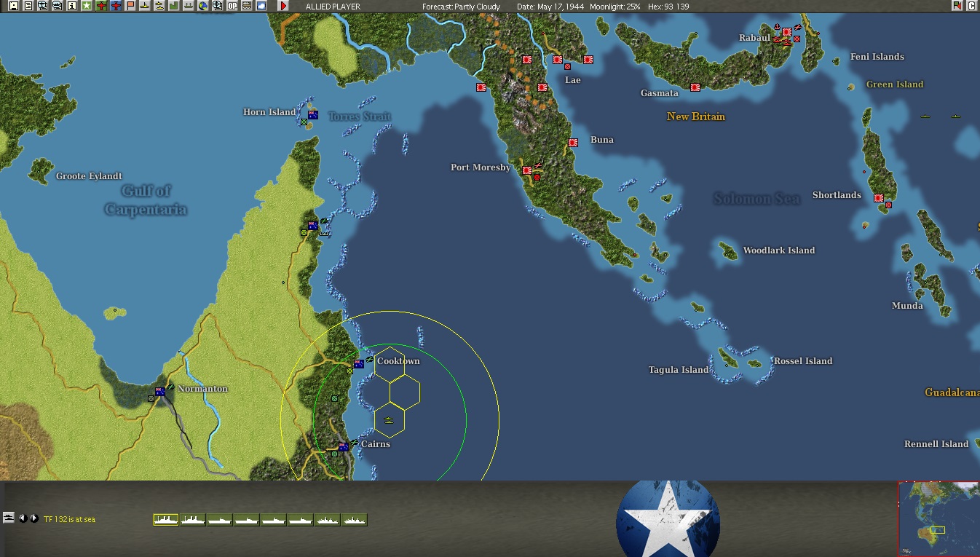
Task: Select the Buna Japanese base flag
Action: click(573, 143)
